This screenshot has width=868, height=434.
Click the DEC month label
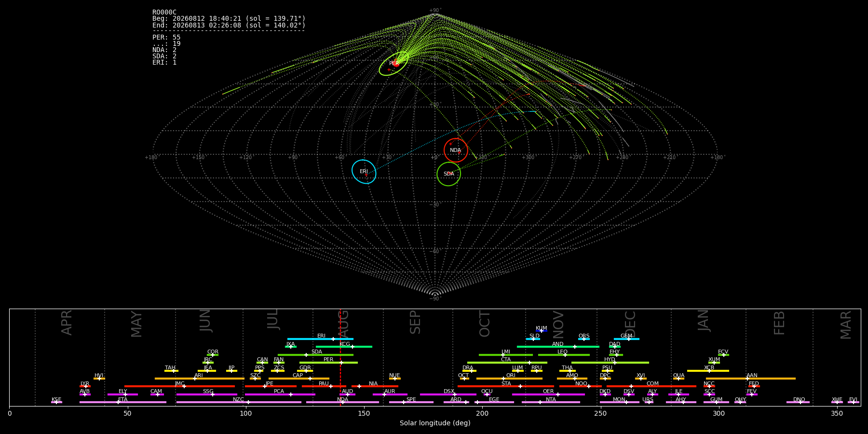pos(630,324)
